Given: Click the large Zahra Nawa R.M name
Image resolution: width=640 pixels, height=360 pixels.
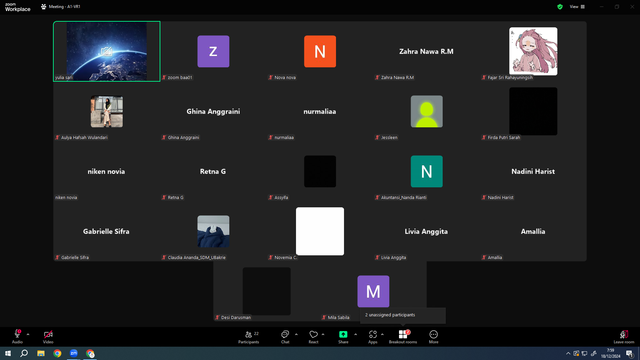Looking at the screenshot, I should coord(426,51).
